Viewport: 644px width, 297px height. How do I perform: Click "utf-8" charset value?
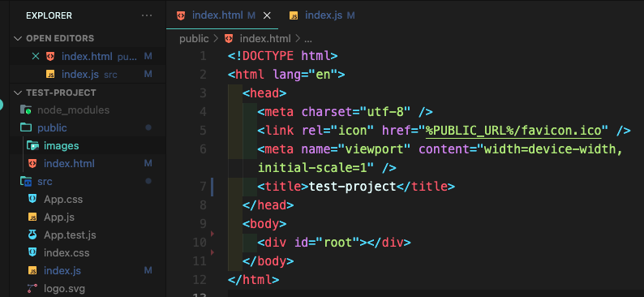385,112
